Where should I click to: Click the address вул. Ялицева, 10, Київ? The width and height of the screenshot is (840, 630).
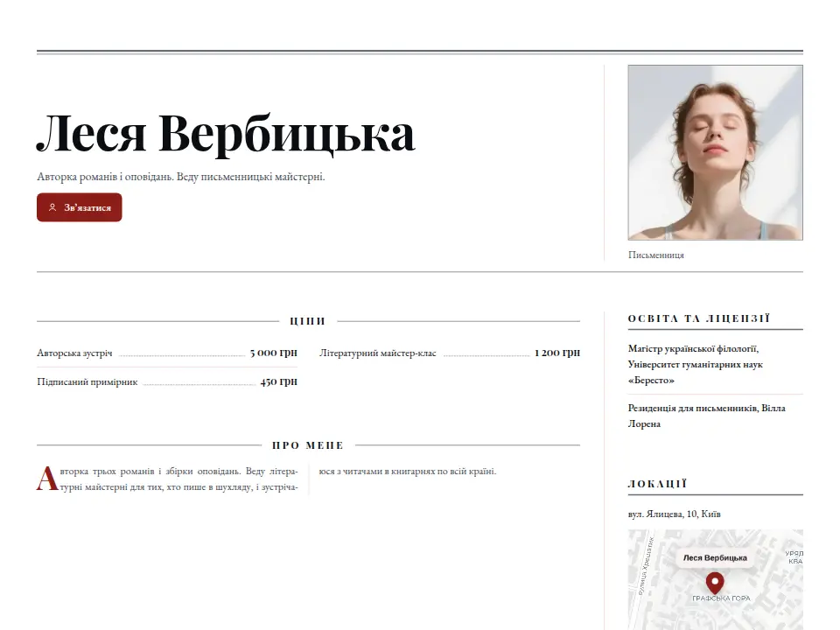tap(674, 514)
